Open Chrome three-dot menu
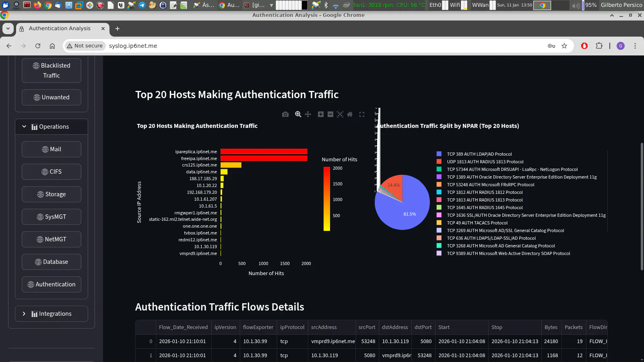The width and height of the screenshot is (644, 362). tap(635, 46)
